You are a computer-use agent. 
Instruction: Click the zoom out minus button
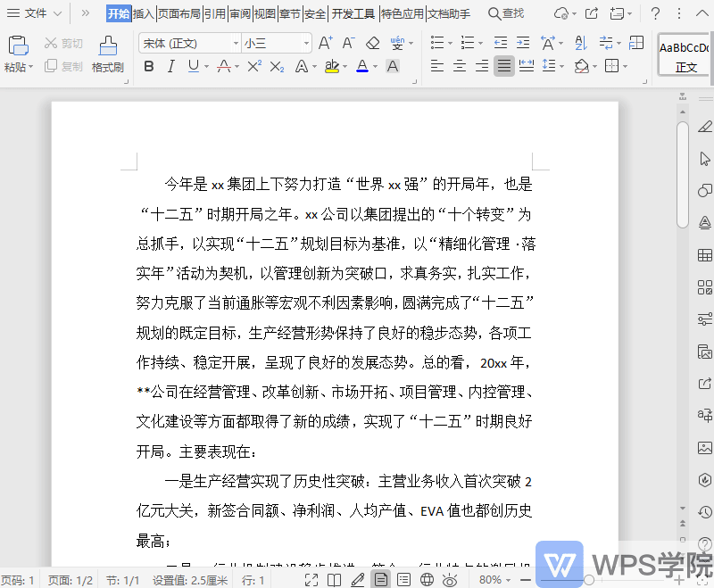click(x=526, y=580)
